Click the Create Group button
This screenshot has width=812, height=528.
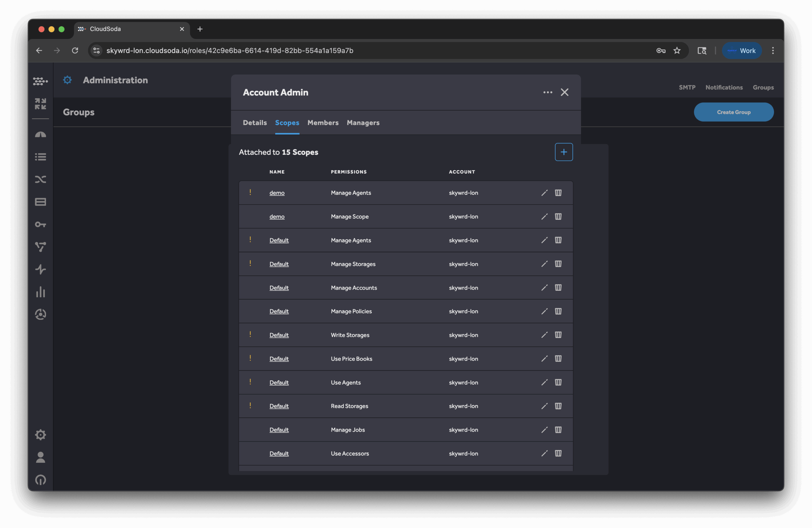coord(734,112)
